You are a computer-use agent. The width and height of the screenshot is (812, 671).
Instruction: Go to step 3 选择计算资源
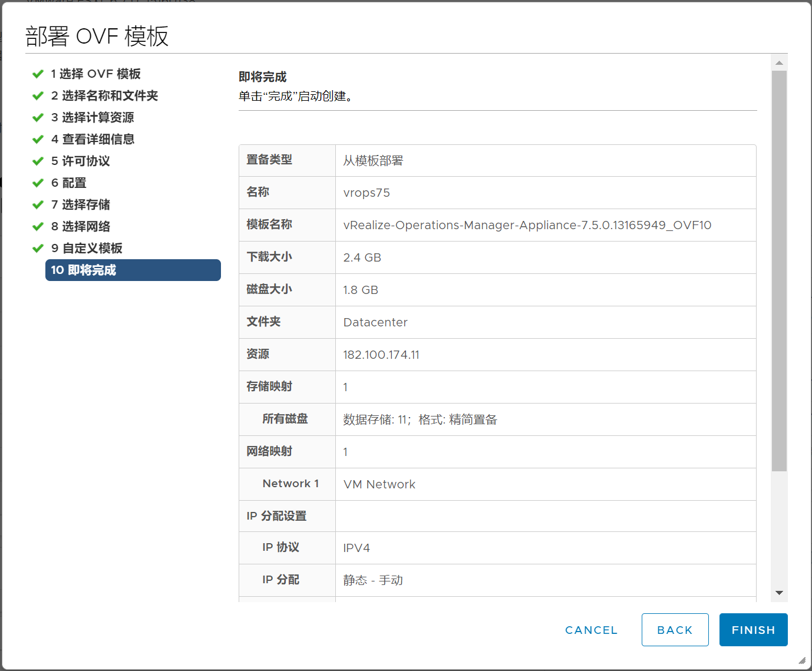click(x=93, y=117)
